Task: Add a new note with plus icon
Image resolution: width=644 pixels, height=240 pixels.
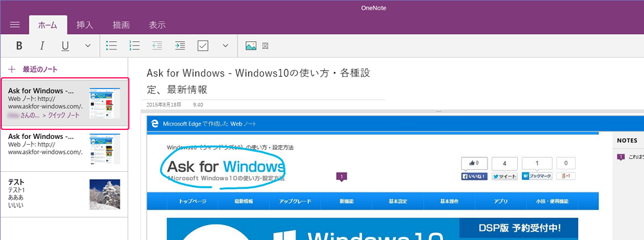Action: click(12, 69)
